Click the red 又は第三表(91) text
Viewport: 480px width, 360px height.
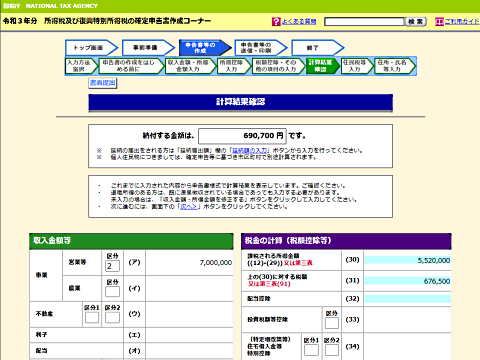tap(269, 284)
